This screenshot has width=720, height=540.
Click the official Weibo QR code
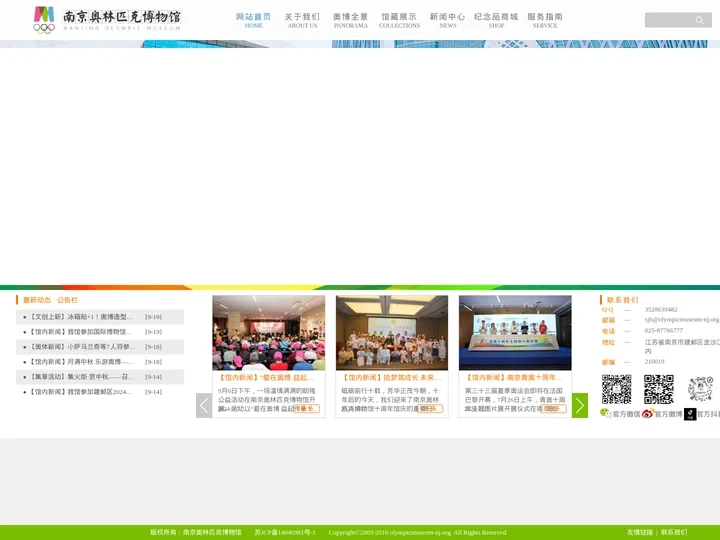click(658, 389)
